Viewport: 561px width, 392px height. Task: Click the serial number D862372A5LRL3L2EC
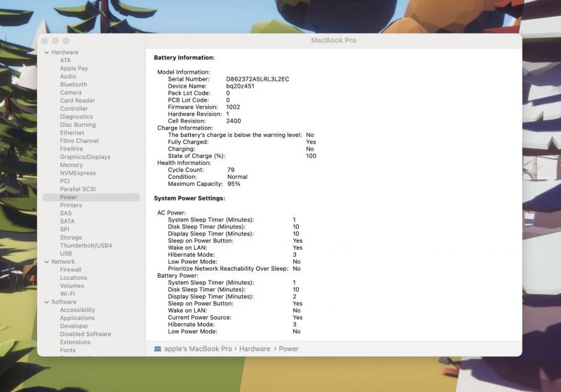click(x=257, y=79)
